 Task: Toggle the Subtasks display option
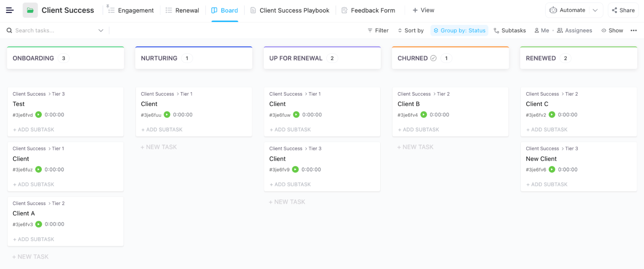pos(510,31)
